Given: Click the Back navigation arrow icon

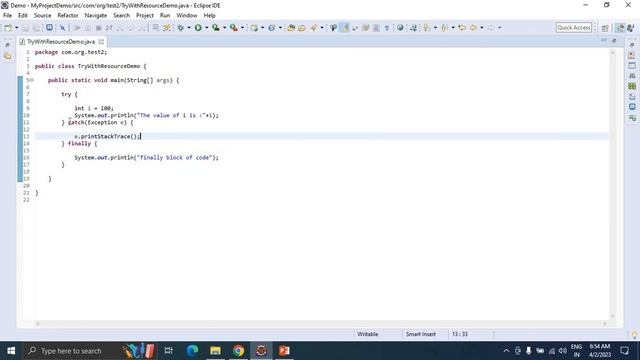Looking at the screenshot, I should pos(473,28).
